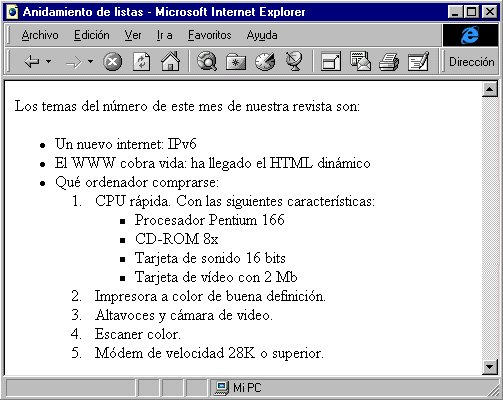This screenshot has height=400, width=503.
Task: Open the Favoritos menu
Action: pyautogui.click(x=209, y=35)
